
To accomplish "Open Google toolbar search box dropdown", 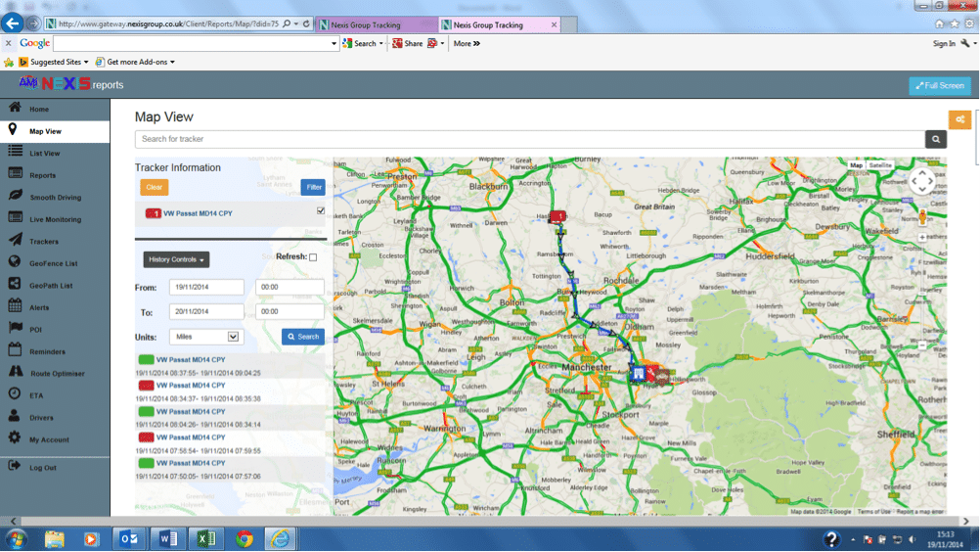I will 334,44.
